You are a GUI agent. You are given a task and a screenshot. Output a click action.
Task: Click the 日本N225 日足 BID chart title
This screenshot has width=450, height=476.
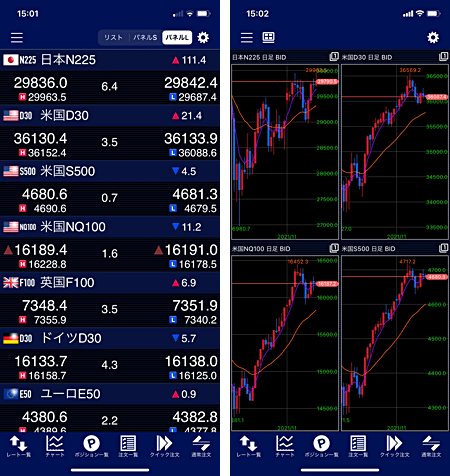point(259,57)
